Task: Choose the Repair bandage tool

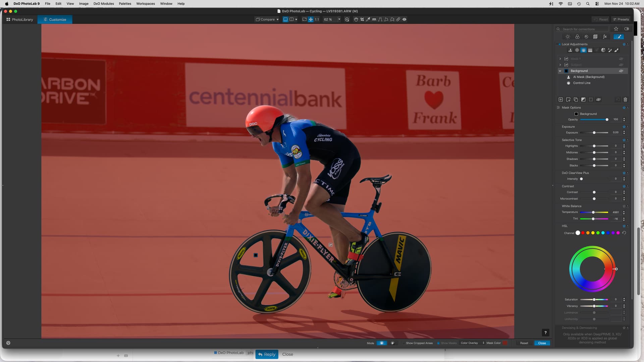Action: (x=398, y=19)
